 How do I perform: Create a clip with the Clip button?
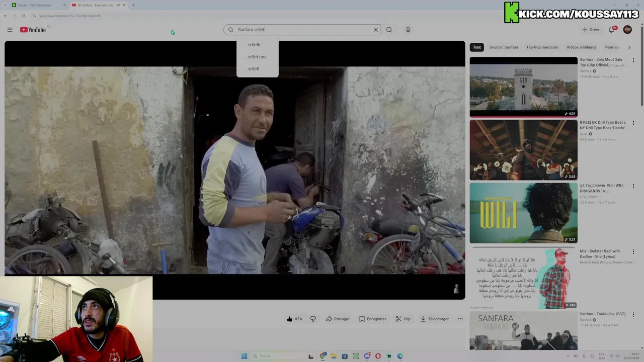tap(403, 319)
